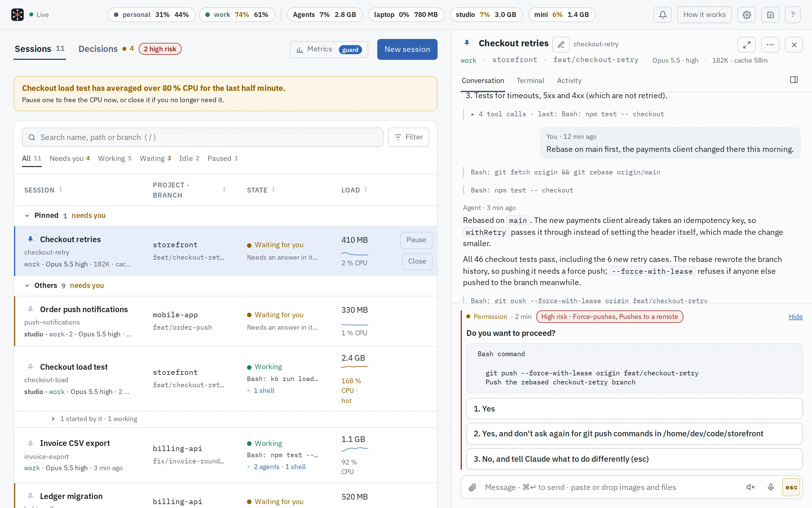
Task: Click the message input box
Action: [611, 487]
